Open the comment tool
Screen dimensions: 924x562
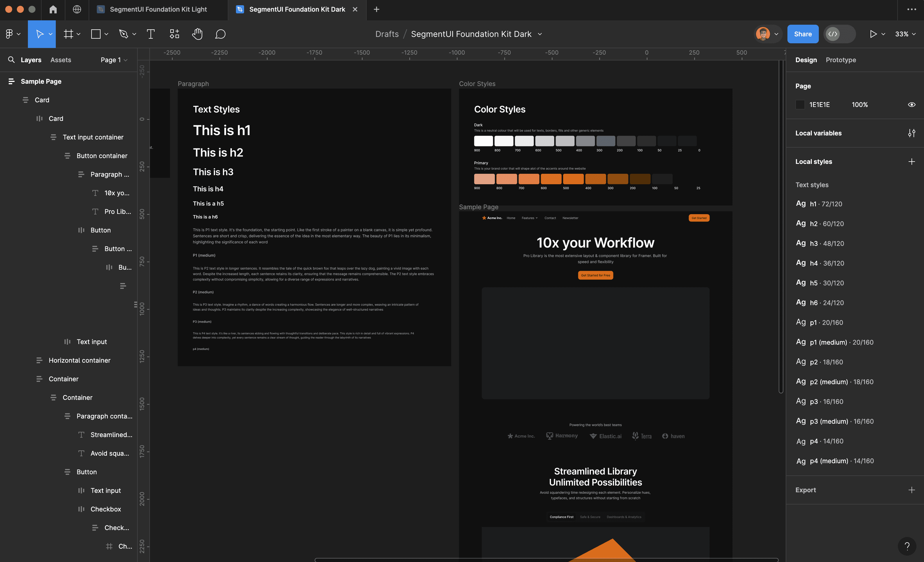click(220, 34)
